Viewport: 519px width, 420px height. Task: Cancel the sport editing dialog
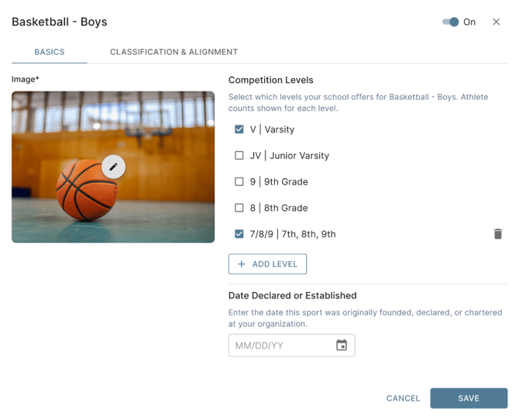coord(403,398)
